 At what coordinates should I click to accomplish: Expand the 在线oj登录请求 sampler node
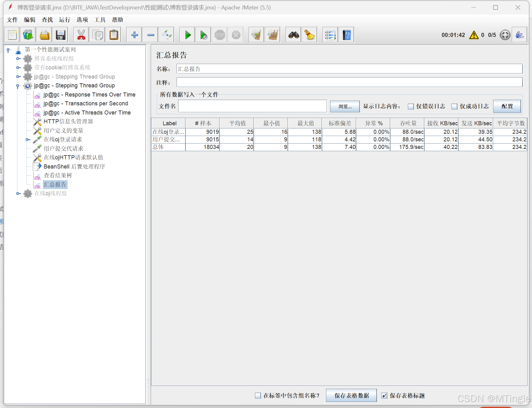tap(28, 139)
